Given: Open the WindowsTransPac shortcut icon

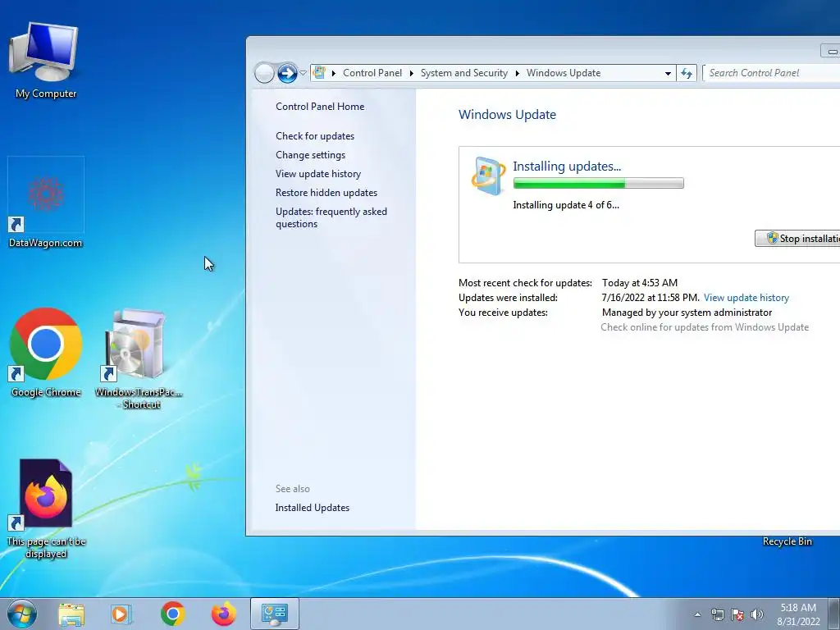Looking at the screenshot, I should click(139, 358).
